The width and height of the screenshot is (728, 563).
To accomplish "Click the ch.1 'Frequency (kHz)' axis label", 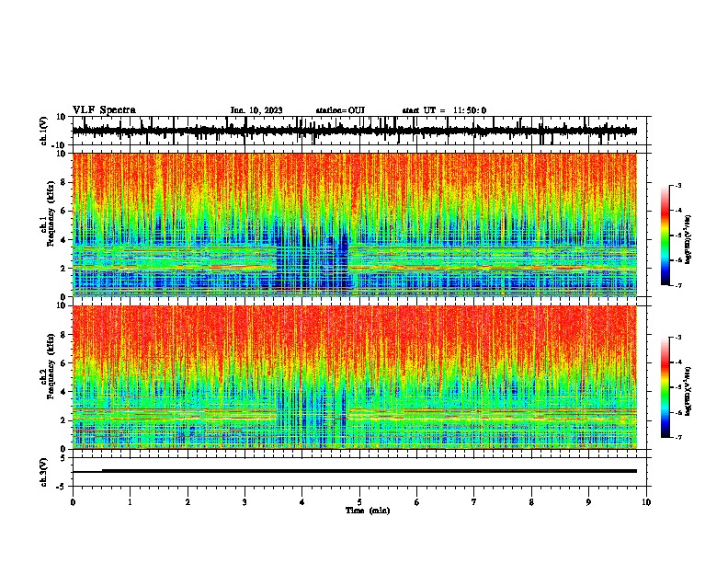I will coord(51,213).
